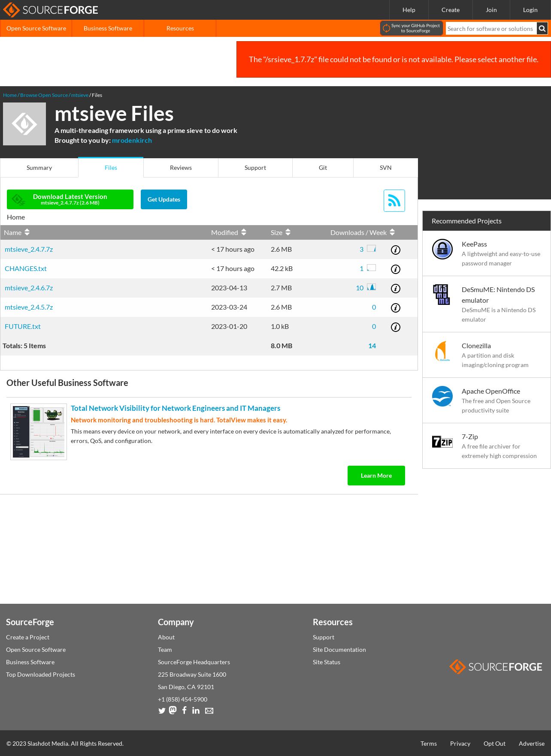Sort files by Modified date
551x756 pixels.
click(x=229, y=232)
